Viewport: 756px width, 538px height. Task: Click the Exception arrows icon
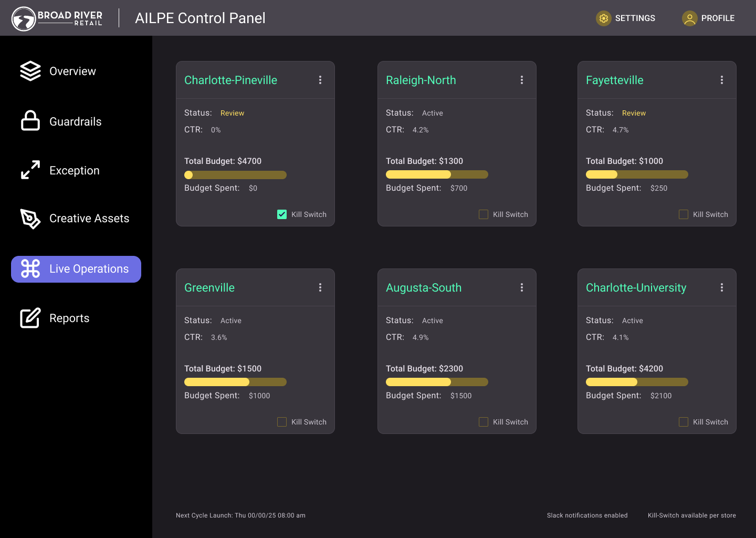[x=30, y=170]
